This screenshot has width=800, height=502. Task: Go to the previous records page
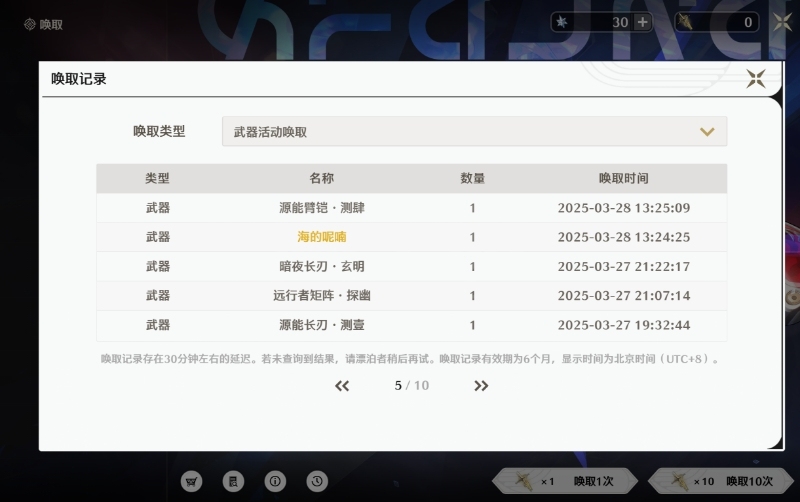[342, 386]
